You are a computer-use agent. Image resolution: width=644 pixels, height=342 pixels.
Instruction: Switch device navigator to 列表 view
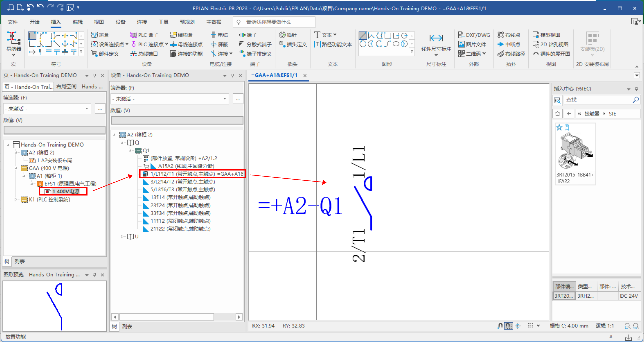(127, 327)
